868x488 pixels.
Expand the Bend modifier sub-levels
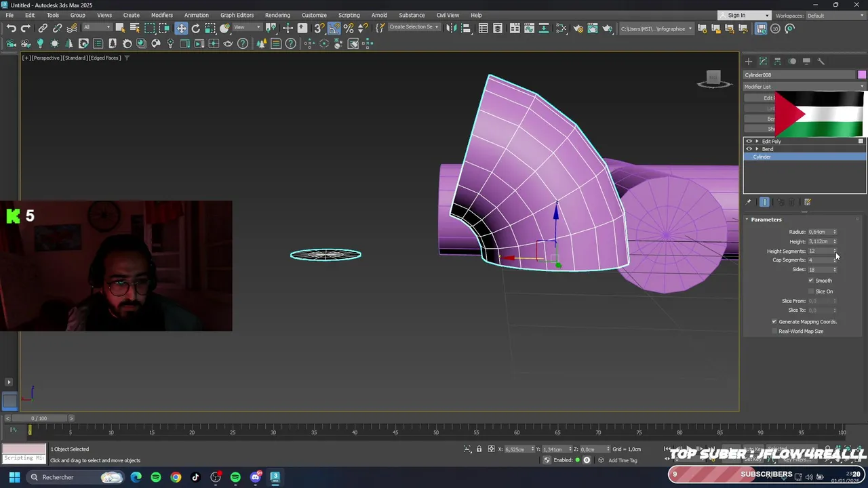pos(757,149)
